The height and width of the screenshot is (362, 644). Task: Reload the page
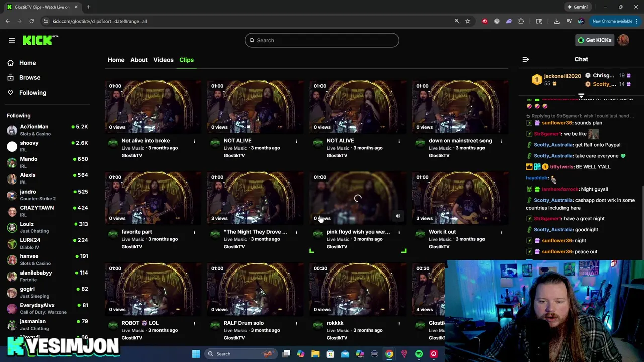[31, 21]
